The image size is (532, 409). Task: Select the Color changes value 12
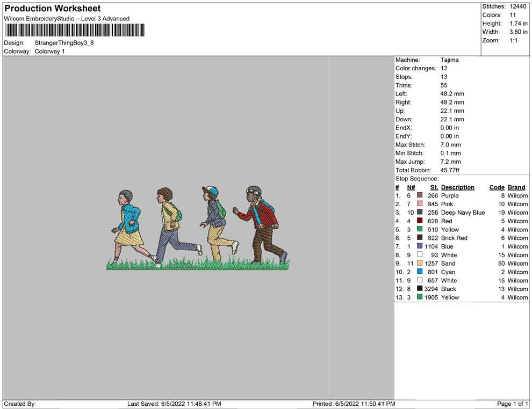(x=444, y=69)
